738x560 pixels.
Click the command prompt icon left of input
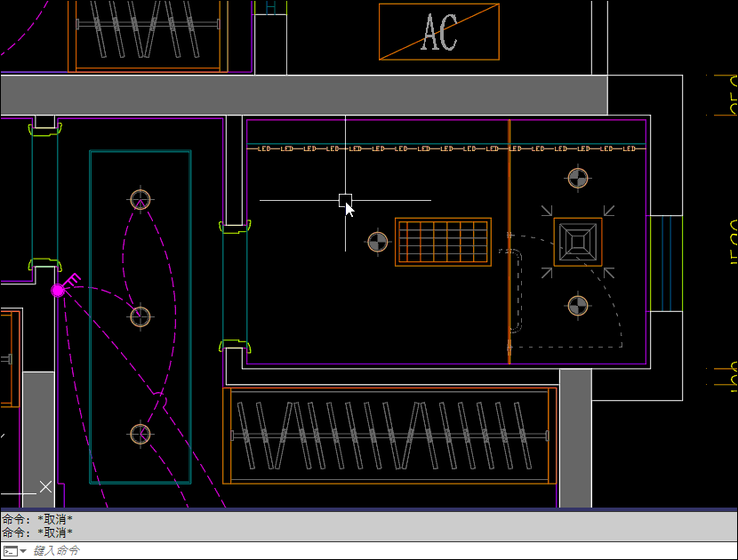[x=10, y=551]
